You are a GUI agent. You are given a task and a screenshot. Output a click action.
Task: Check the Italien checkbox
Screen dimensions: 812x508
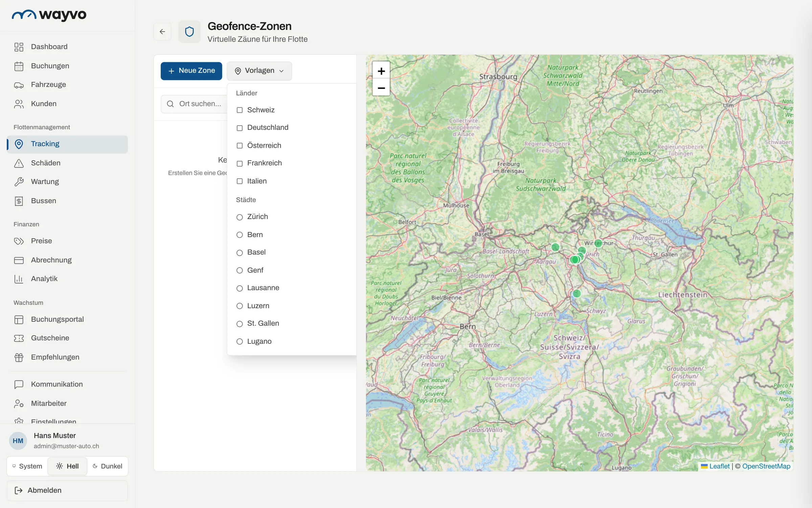(240, 181)
